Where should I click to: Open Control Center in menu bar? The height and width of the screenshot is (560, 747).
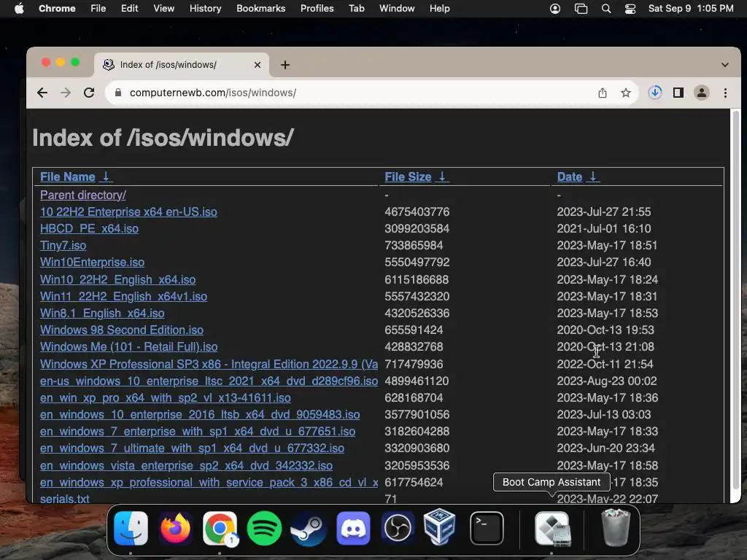pyautogui.click(x=630, y=9)
